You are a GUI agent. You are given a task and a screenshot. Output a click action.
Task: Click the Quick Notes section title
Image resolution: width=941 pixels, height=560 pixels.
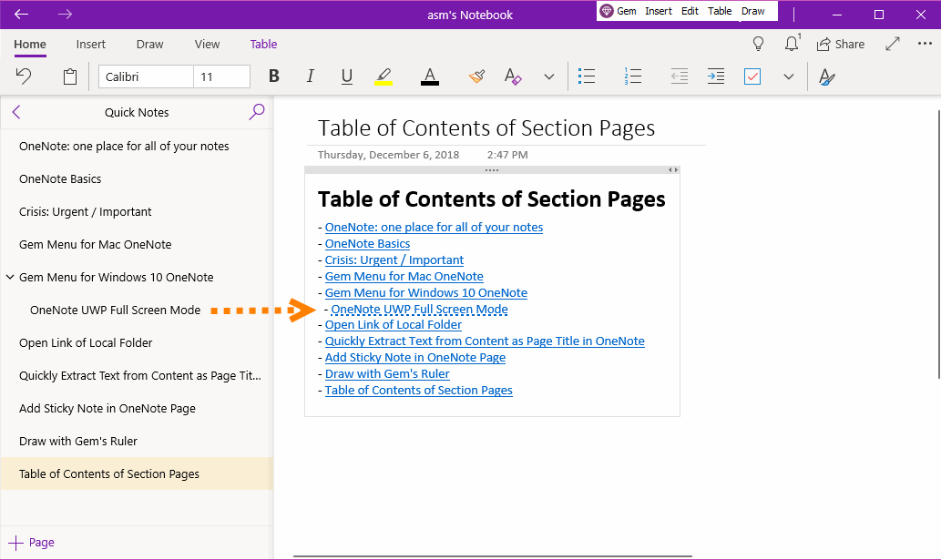pos(137,112)
